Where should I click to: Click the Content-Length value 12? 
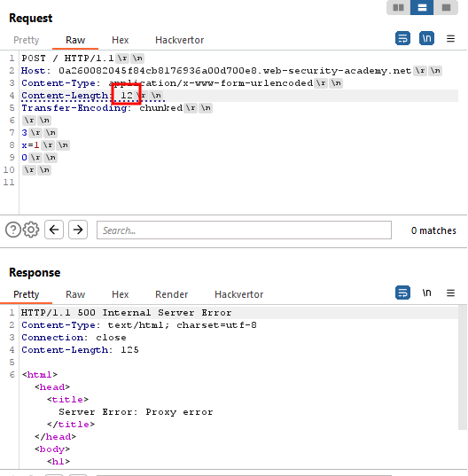127,96
